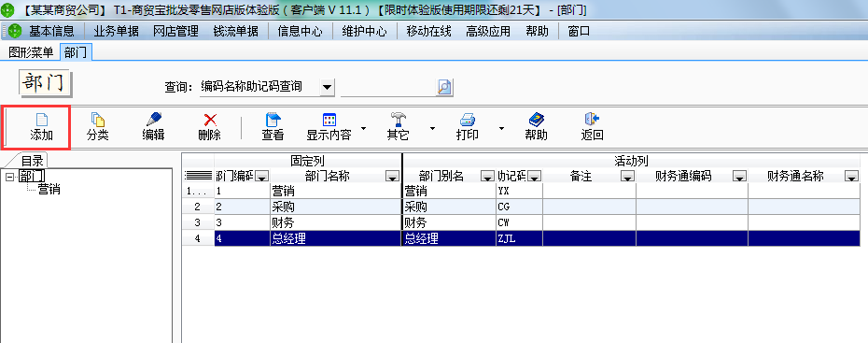Click the 财务 alias cell in 部门别名 column
The width and height of the screenshot is (868, 343).
449,222
